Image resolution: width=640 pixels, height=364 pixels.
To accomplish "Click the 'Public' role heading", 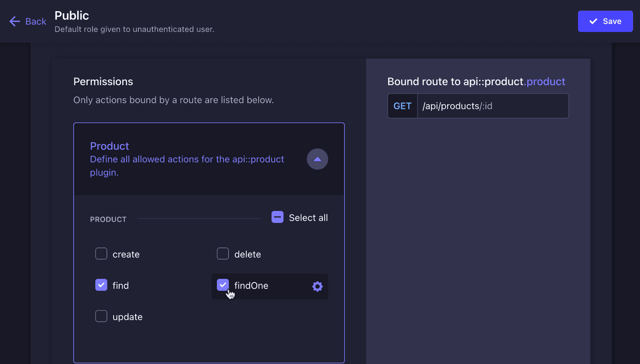I will (72, 15).
